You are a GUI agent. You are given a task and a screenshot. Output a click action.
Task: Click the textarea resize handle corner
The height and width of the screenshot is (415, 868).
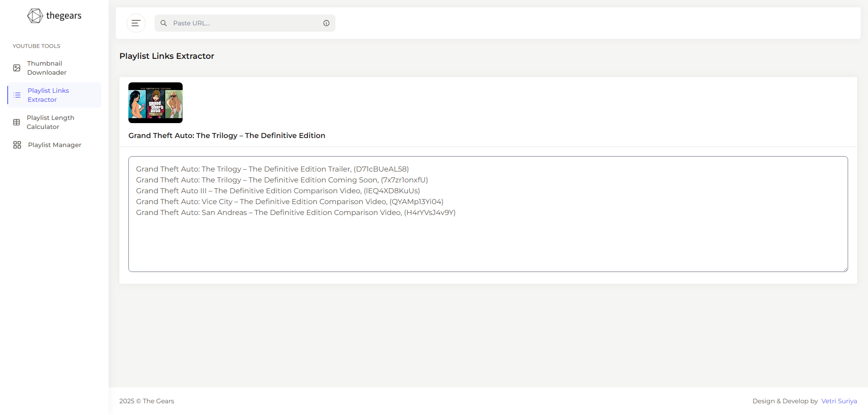click(845, 269)
